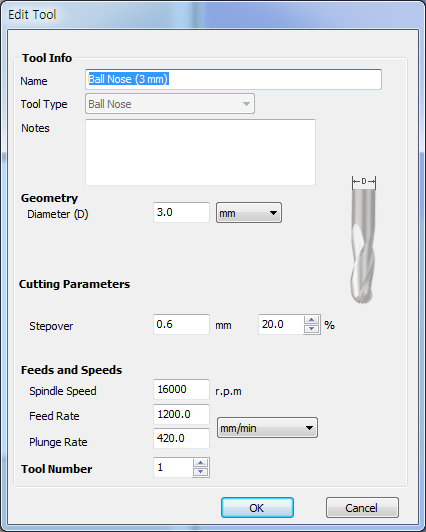Click the ball nose tool diagram image
Image resolution: width=426 pixels, height=532 pixels.
point(364,240)
